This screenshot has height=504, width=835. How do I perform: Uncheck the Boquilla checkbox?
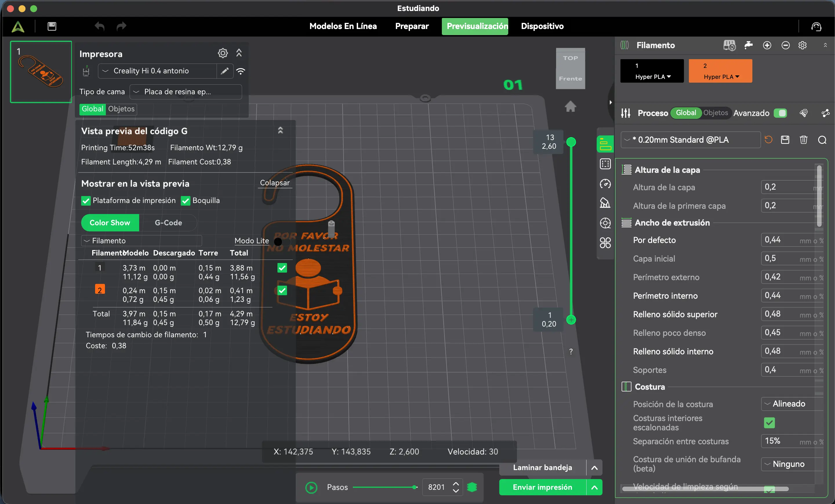[x=185, y=201]
